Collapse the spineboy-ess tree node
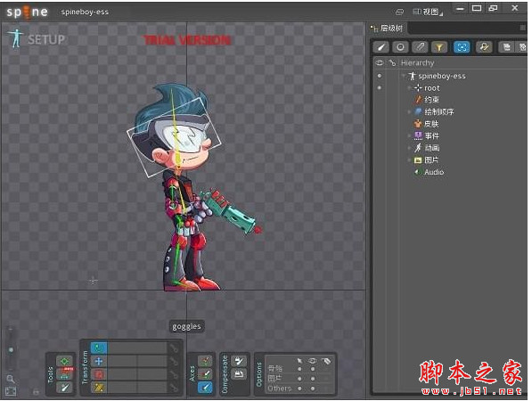The height and width of the screenshot is (401, 532). [404, 76]
